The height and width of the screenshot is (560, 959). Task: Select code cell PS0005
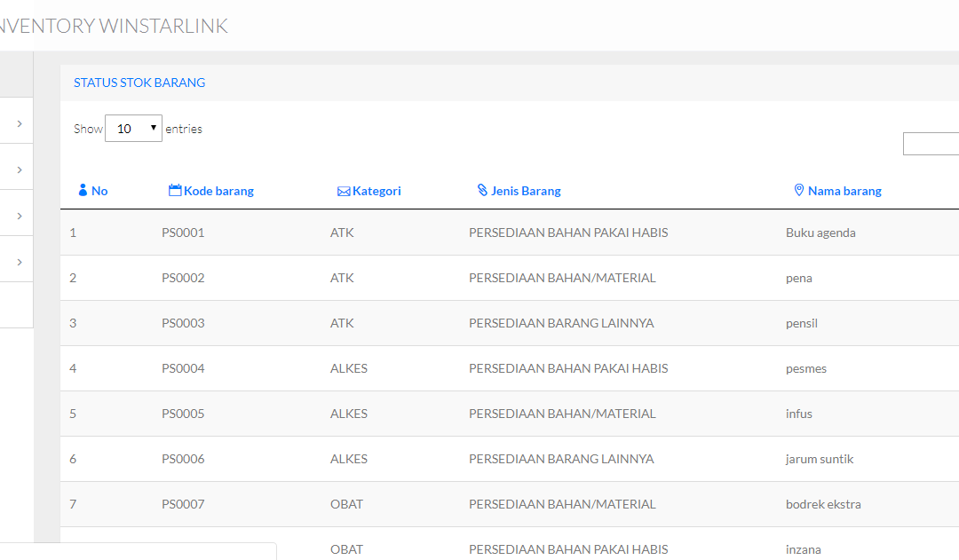click(183, 414)
